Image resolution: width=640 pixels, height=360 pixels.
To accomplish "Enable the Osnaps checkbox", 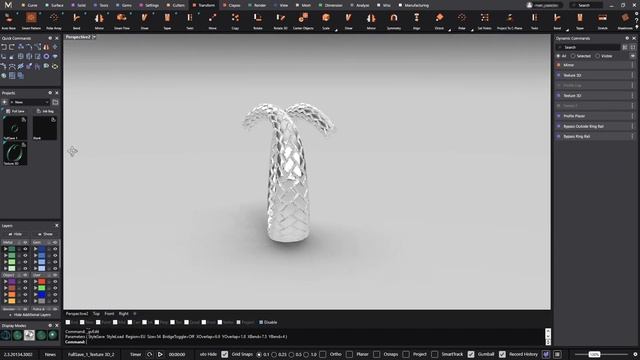I will 377,354.
